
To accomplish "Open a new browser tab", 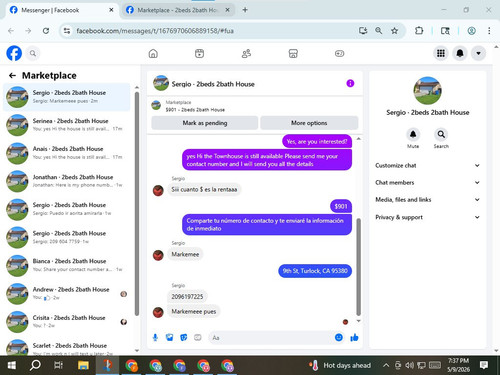I will [245, 10].
